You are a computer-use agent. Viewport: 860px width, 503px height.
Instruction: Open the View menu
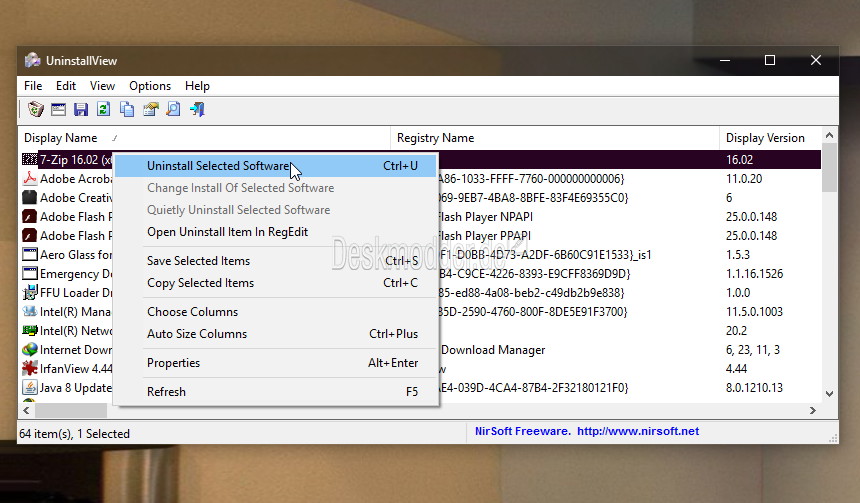103,86
